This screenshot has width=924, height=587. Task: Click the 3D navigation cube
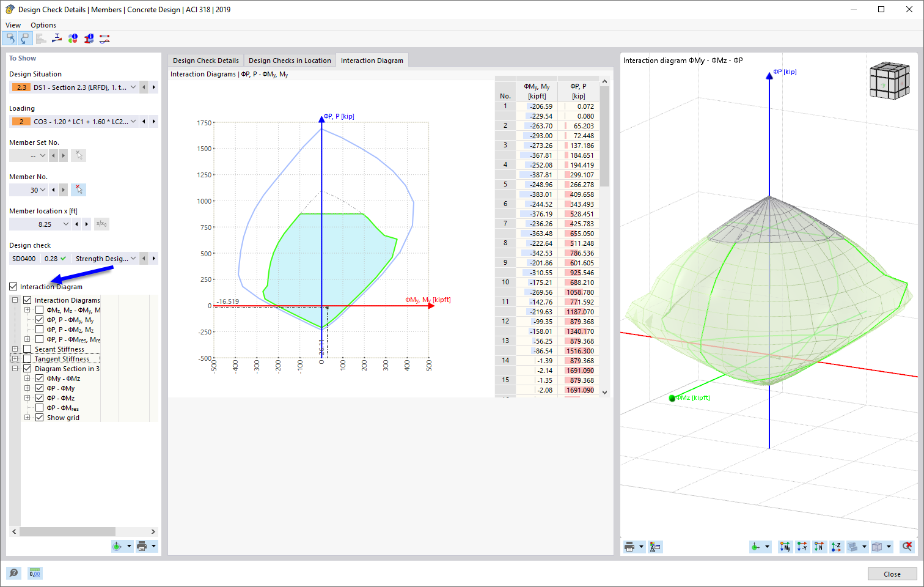tap(889, 81)
